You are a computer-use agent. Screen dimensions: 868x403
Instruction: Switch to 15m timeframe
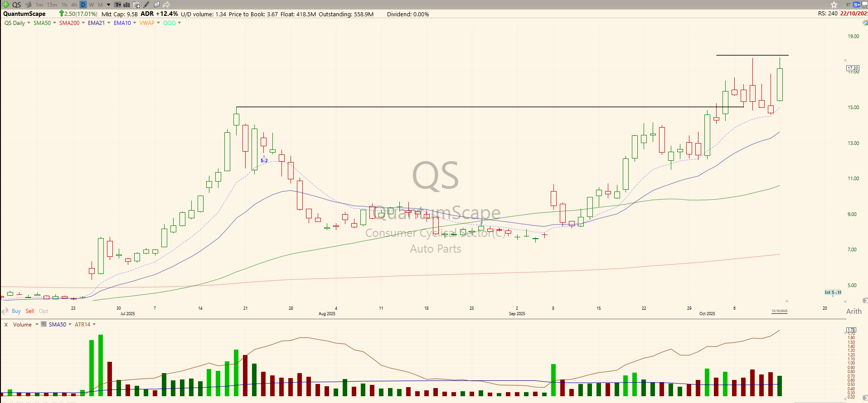[x=52, y=5]
